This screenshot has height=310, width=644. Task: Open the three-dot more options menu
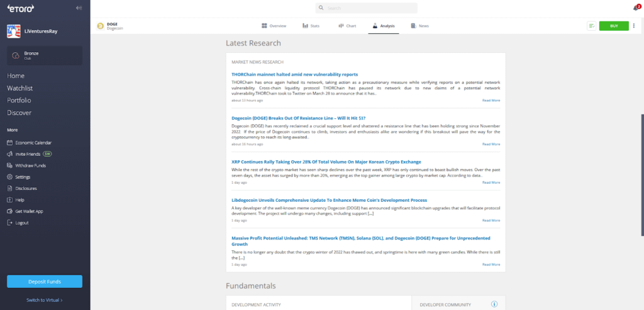(x=634, y=26)
